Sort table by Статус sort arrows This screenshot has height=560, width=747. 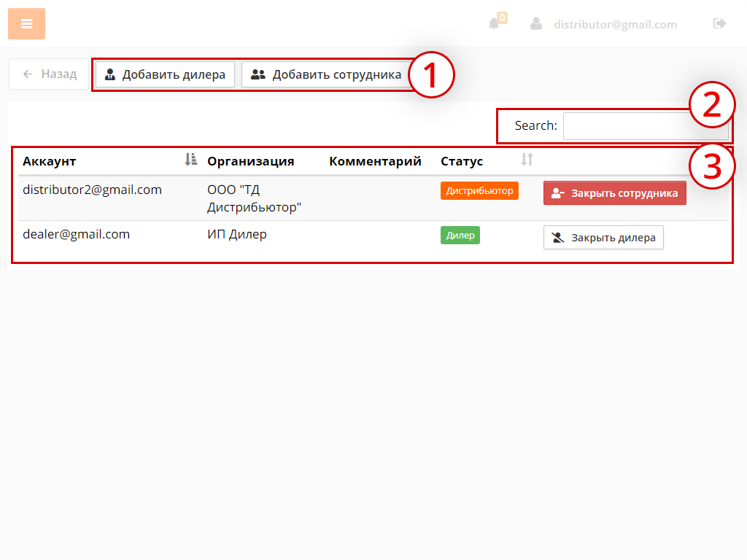[527, 160]
